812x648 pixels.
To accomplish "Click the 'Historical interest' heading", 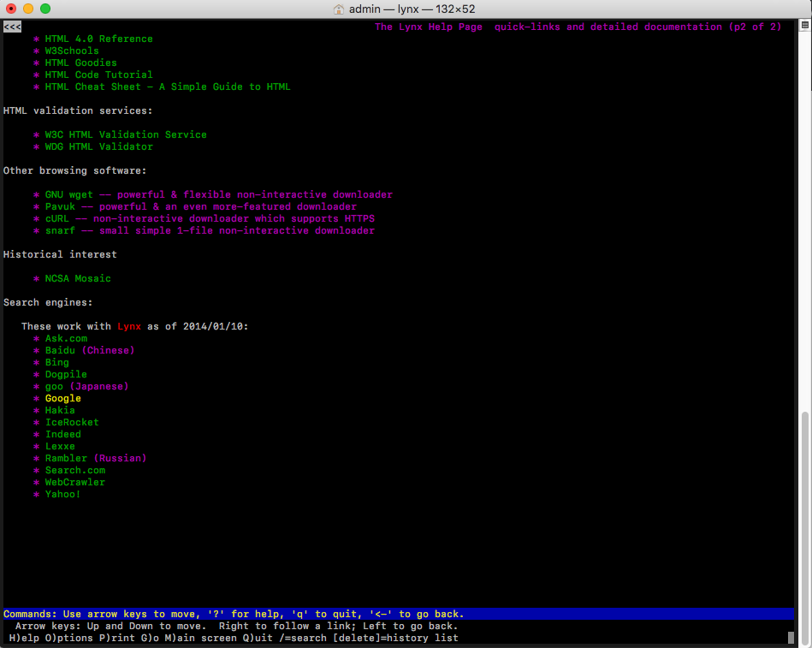I will (60, 254).
